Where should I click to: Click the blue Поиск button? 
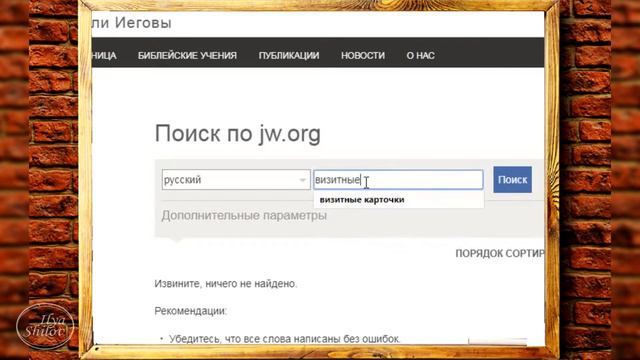(512, 180)
